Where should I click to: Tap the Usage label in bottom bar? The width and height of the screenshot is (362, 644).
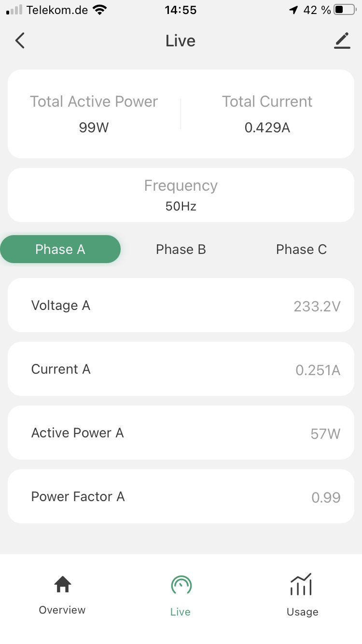(x=302, y=612)
